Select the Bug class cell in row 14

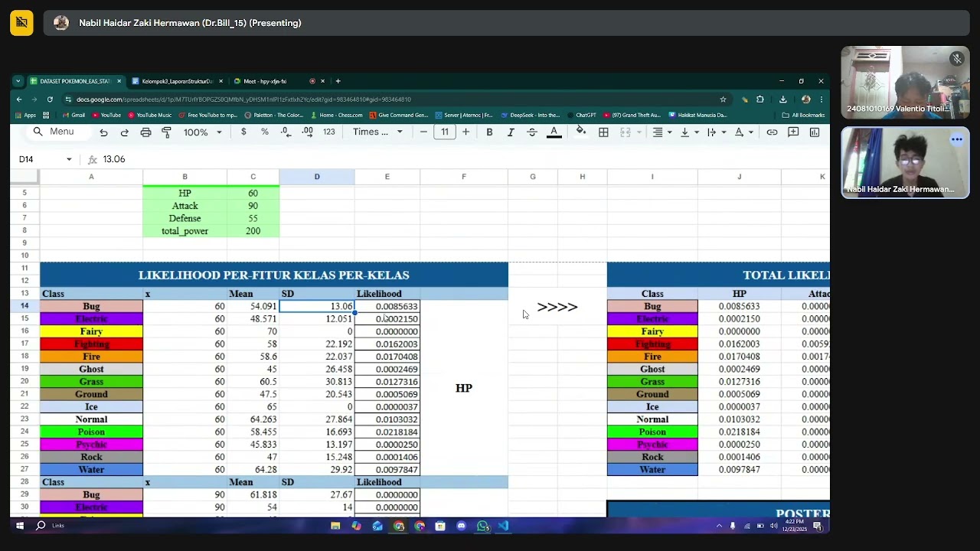click(91, 306)
